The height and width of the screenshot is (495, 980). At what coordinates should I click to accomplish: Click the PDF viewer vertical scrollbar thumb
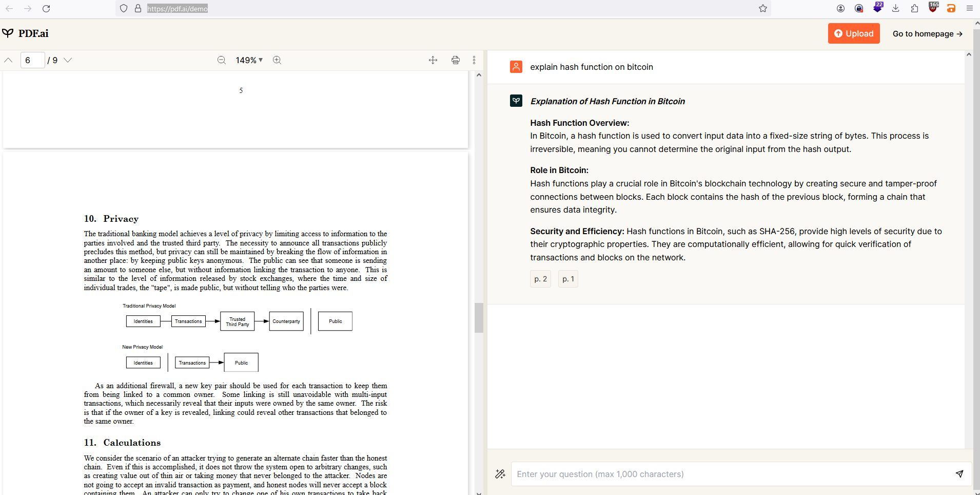[479, 318]
